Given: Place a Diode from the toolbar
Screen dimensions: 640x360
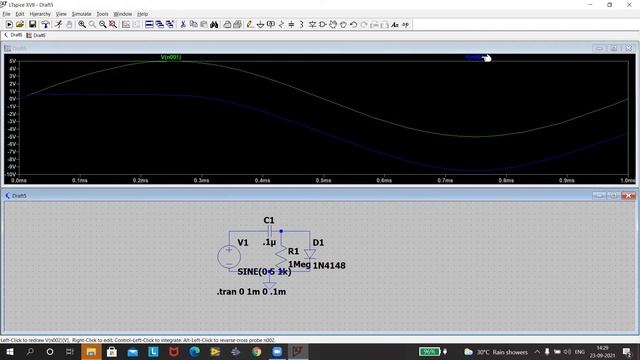Looking at the screenshot, I should coord(312,24).
